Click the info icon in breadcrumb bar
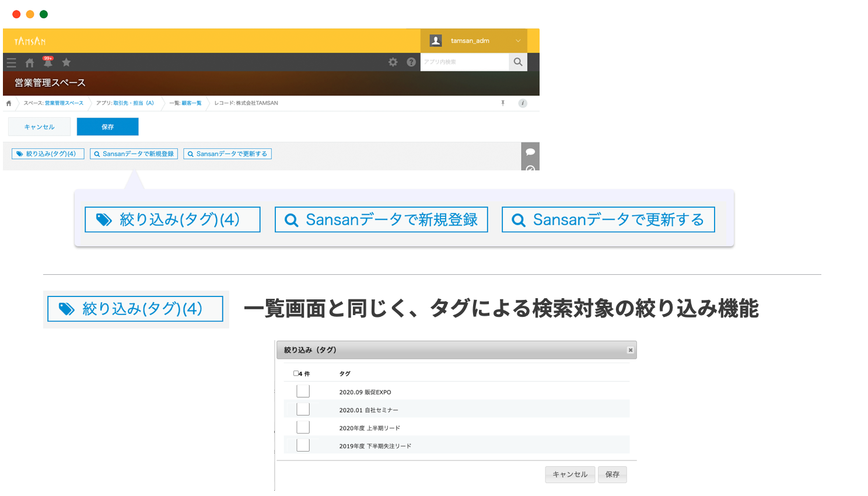Image resolution: width=868 pixels, height=496 pixels. click(523, 103)
